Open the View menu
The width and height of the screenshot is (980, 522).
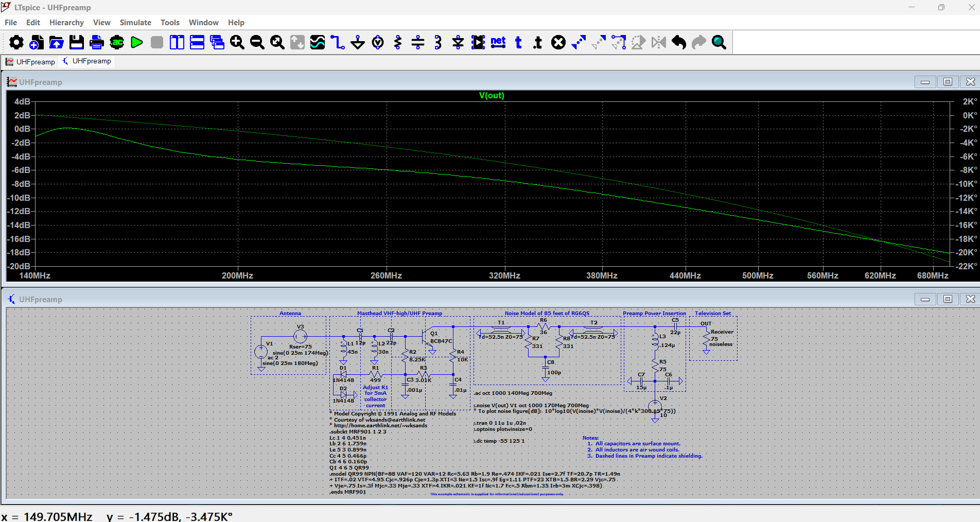click(101, 23)
